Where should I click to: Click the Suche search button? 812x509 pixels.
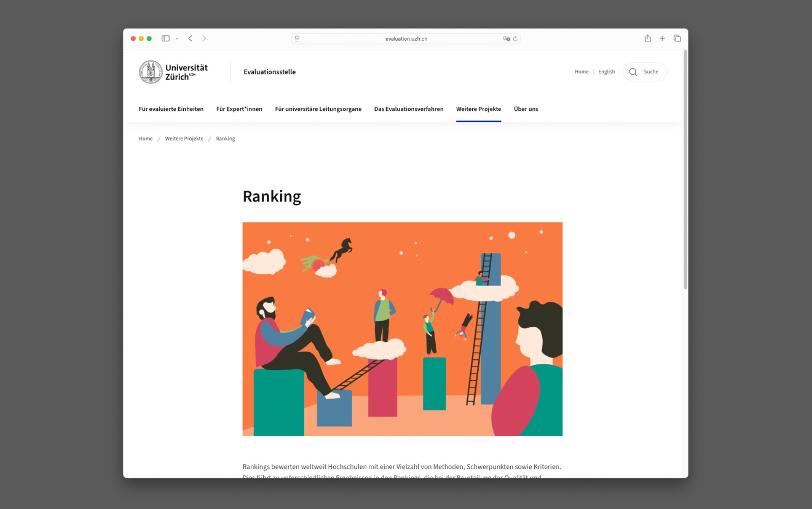click(644, 72)
